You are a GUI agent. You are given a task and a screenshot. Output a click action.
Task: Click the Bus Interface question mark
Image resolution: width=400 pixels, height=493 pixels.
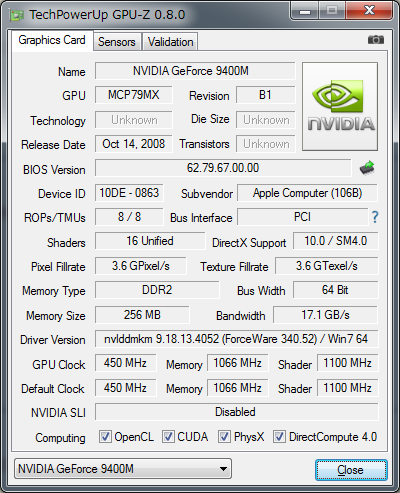[x=375, y=217]
